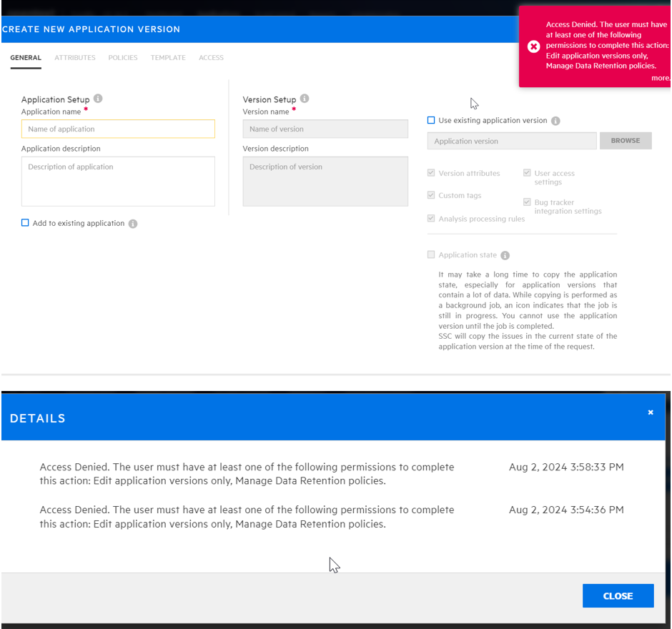Toggle the Version attributes checkbox
The width and height of the screenshot is (672, 629).
coord(431,173)
